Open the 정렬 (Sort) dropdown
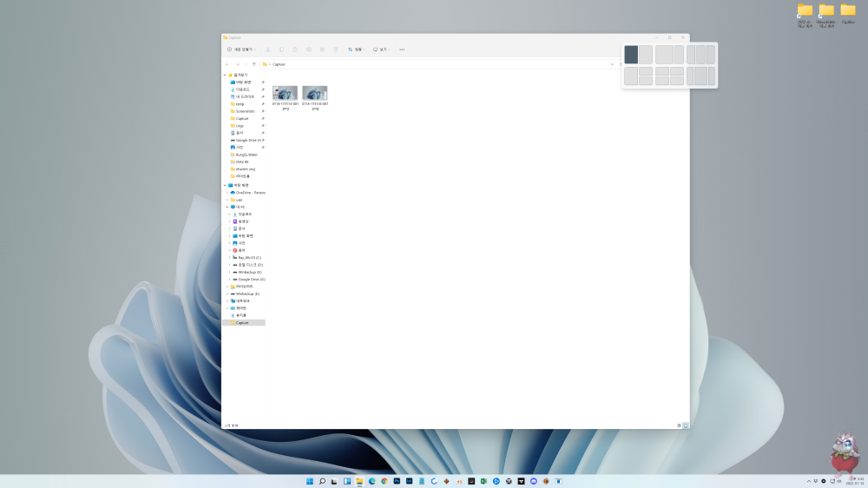 (x=357, y=49)
